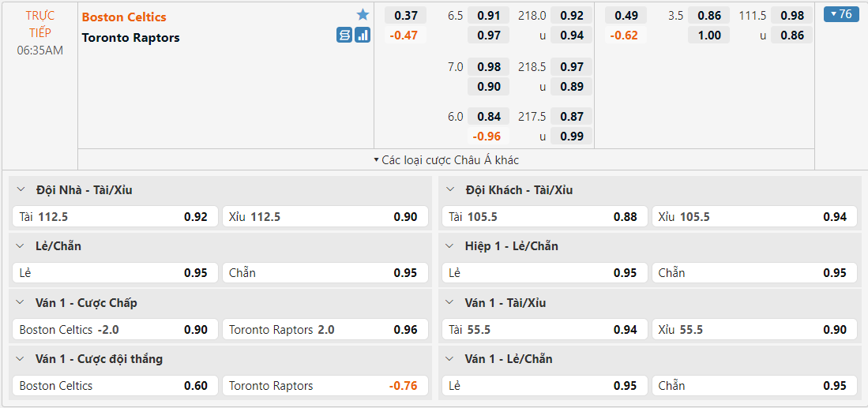Screen dimensions: 868x408
Task: Expand the 76 more markets dropdown
Action: coord(840,14)
